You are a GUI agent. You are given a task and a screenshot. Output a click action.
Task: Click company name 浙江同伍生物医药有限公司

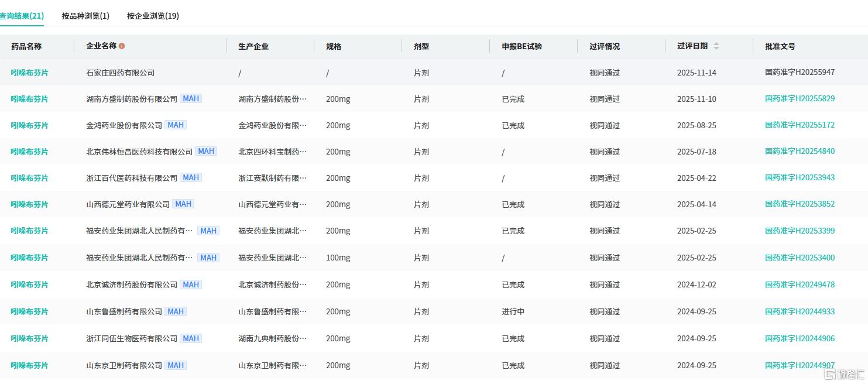click(132, 338)
